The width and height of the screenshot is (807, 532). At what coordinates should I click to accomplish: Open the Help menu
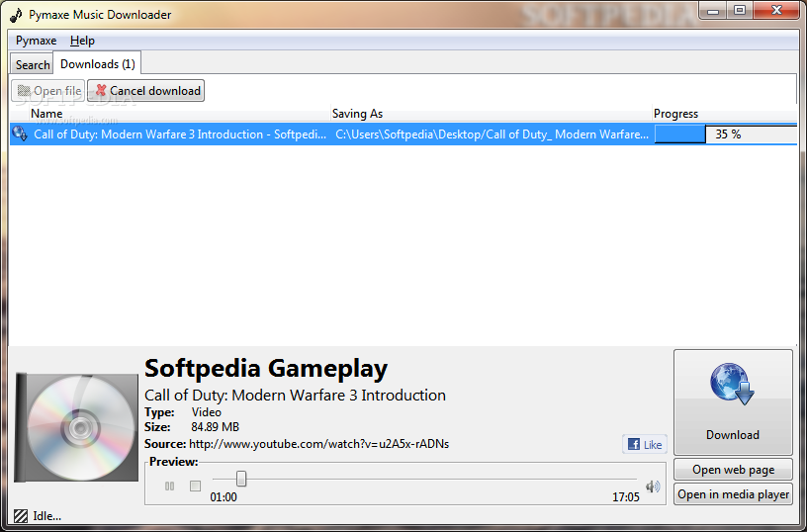coord(82,41)
